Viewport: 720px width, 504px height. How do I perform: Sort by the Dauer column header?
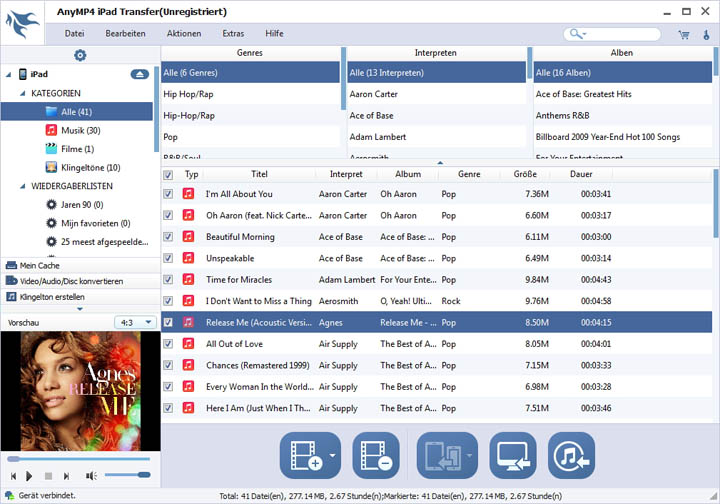click(581, 174)
